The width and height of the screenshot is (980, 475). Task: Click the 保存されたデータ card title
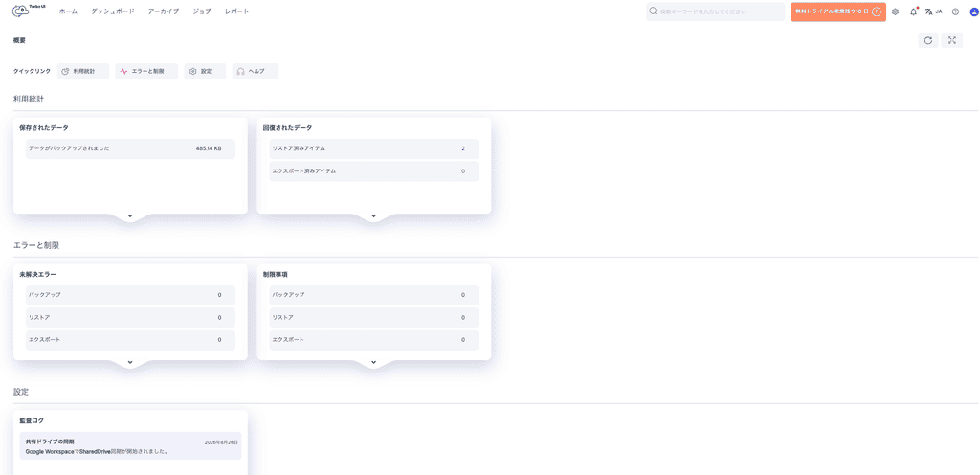click(x=44, y=128)
